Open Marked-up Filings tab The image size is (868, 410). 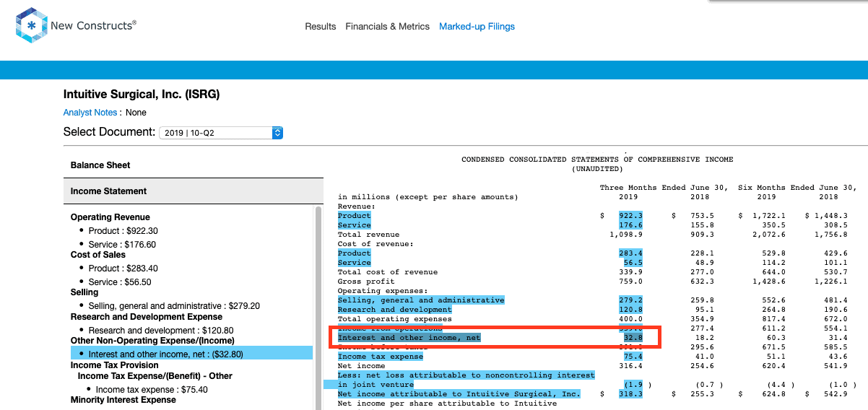pyautogui.click(x=477, y=27)
